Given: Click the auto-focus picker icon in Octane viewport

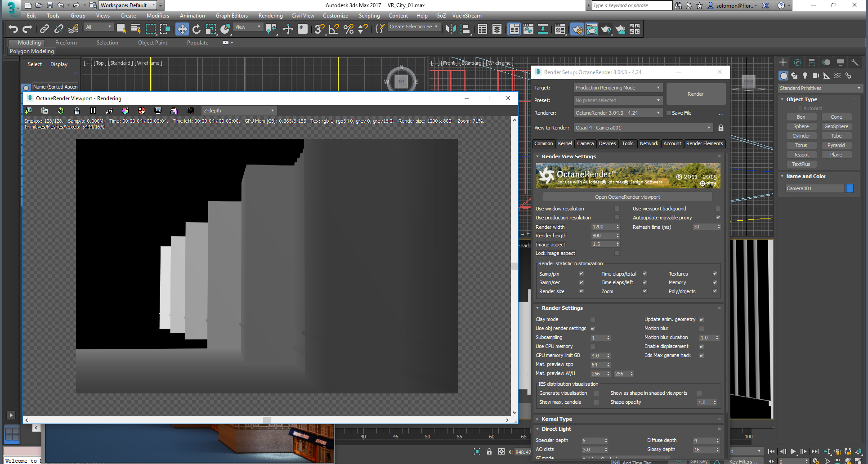Looking at the screenshot, I should pyautogui.click(x=109, y=111).
